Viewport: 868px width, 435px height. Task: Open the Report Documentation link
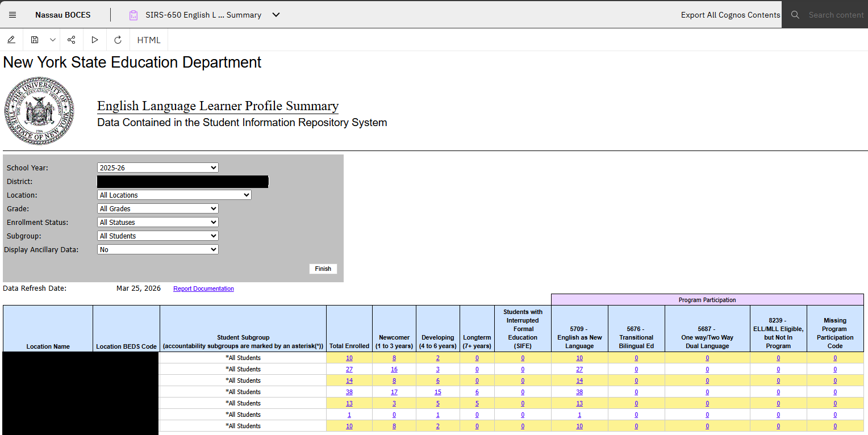coord(203,288)
